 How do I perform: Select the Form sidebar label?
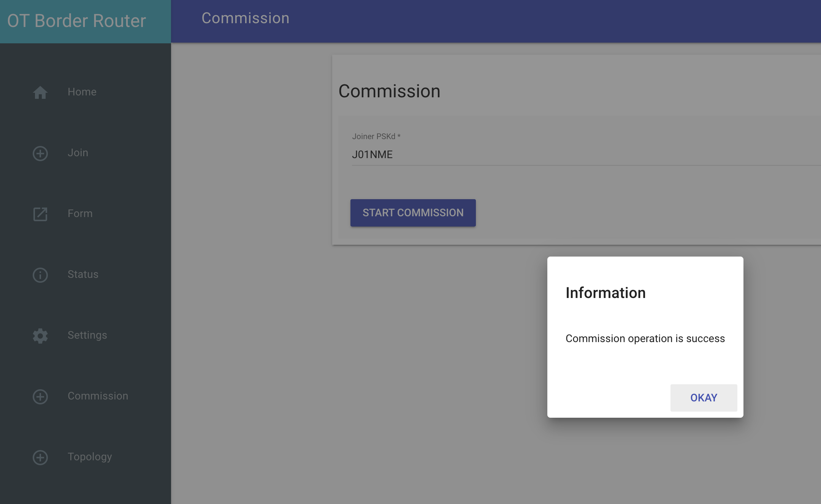[80, 214]
